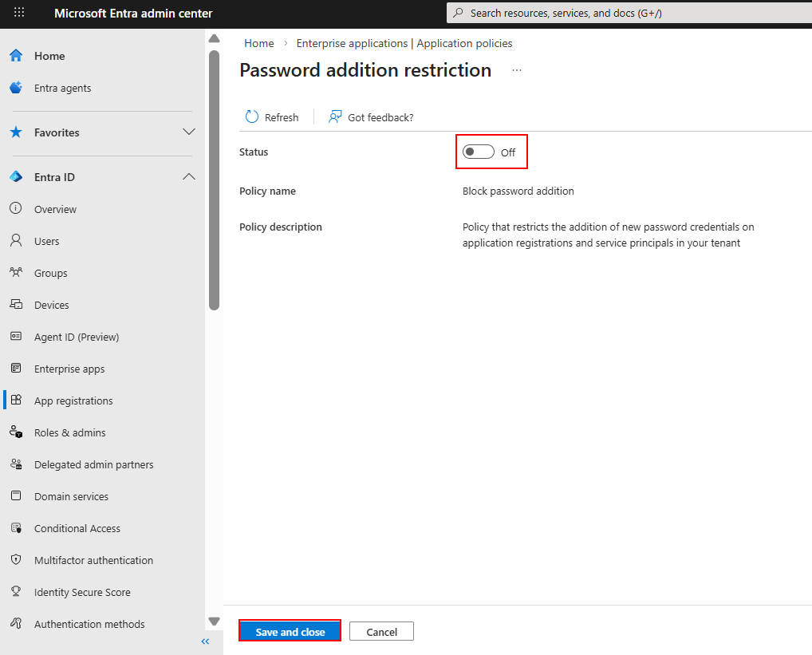
Task: Open Users menu item
Action: point(46,241)
